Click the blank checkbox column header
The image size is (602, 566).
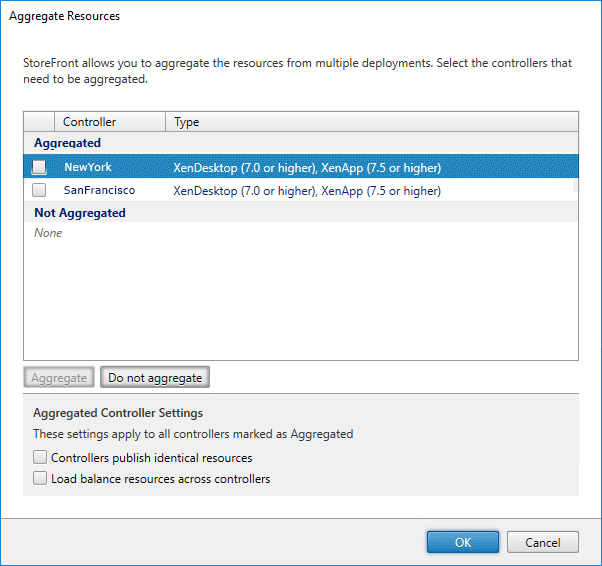[39, 122]
